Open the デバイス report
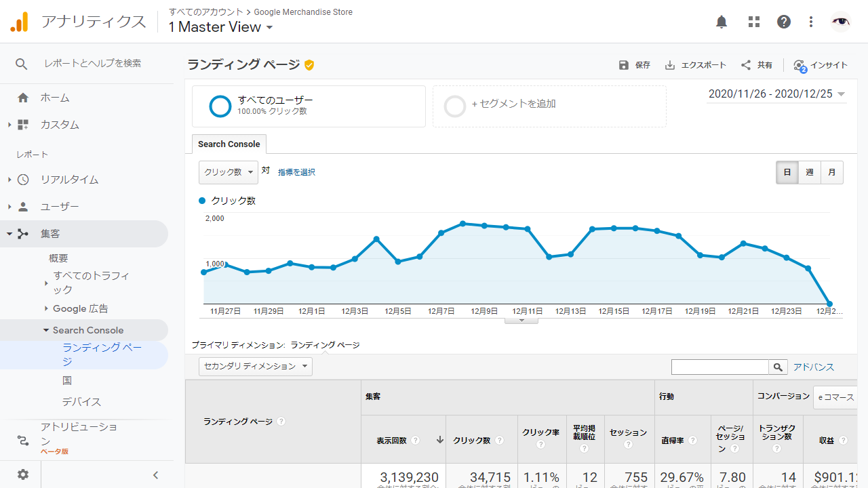The width and height of the screenshot is (868, 488). pos(81,402)
